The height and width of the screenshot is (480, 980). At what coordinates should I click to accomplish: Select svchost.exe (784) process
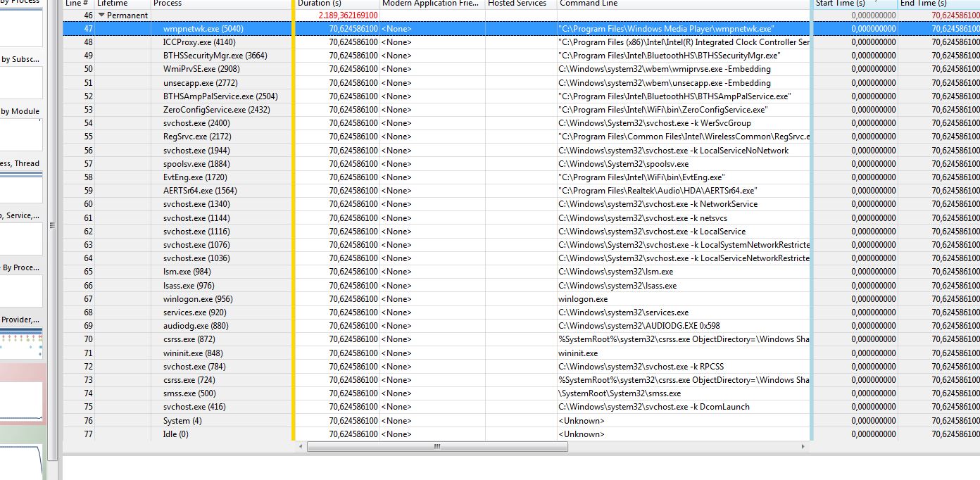[194, 367]
